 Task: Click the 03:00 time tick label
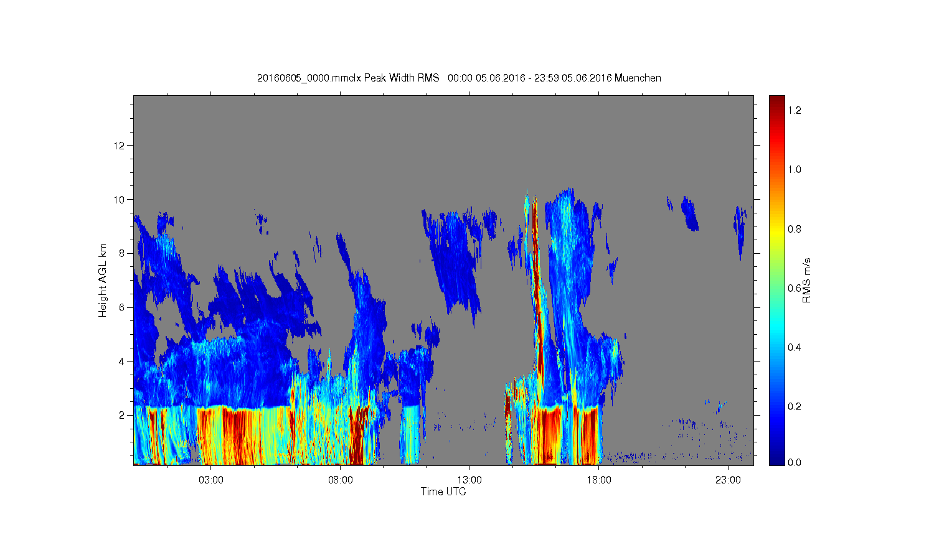pyautogui.click(x=211, y=480)
